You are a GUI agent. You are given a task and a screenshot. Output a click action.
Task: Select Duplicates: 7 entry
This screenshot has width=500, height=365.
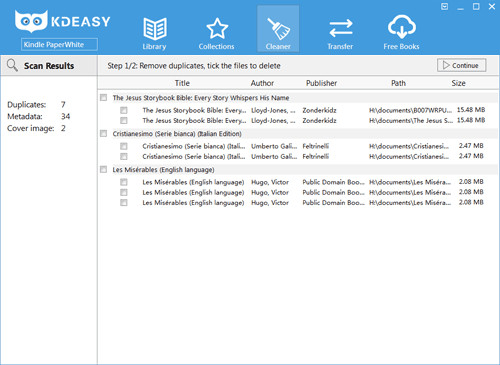pos(37,105)
